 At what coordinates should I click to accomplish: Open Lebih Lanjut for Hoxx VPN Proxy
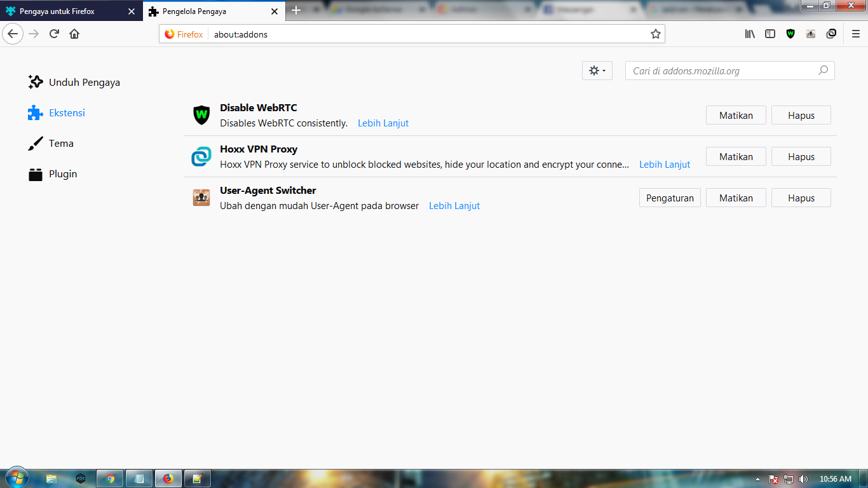[664, 164]
